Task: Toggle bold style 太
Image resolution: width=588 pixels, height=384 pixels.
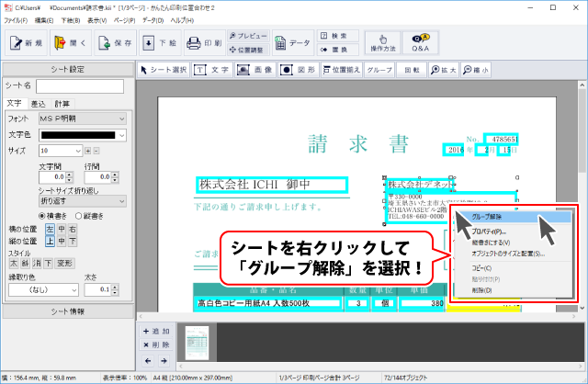Action: click(14, 264)
